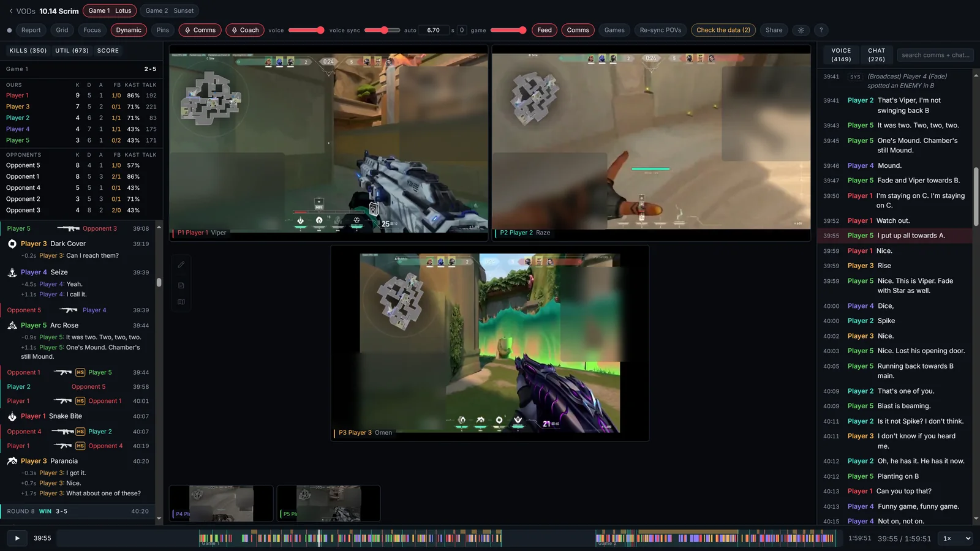Viewport: 980px width, 551px height.
Task: Open the Report button
Action: pyautogui.click(x=31, y=30)
